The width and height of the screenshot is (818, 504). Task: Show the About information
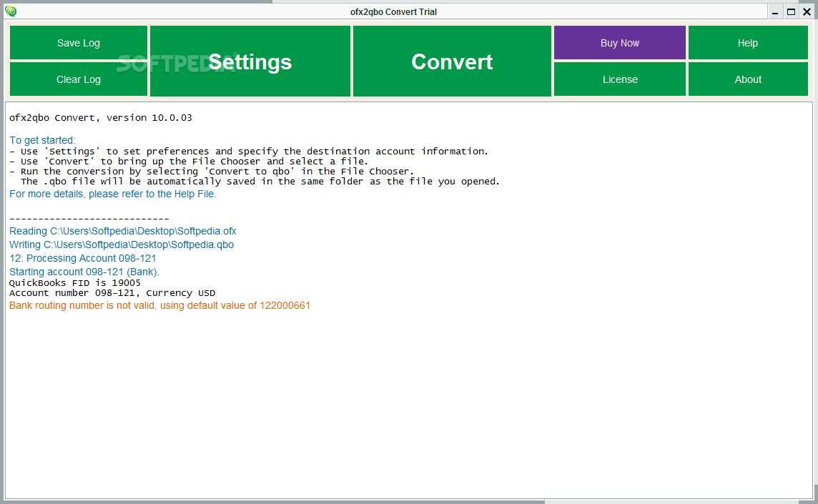point(748,79)
